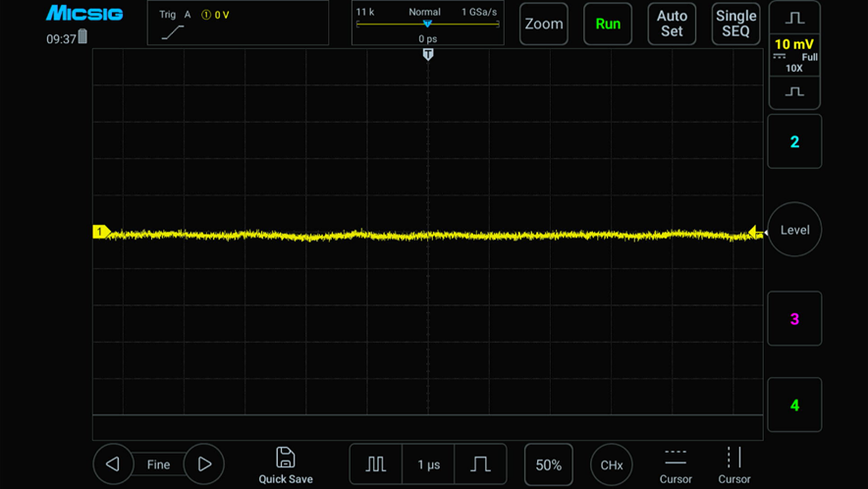Image resolution: width=868 pixels, height=489 pixels.
Task: Tap the 10X probe attenuation label
Action: coord(793,68)
